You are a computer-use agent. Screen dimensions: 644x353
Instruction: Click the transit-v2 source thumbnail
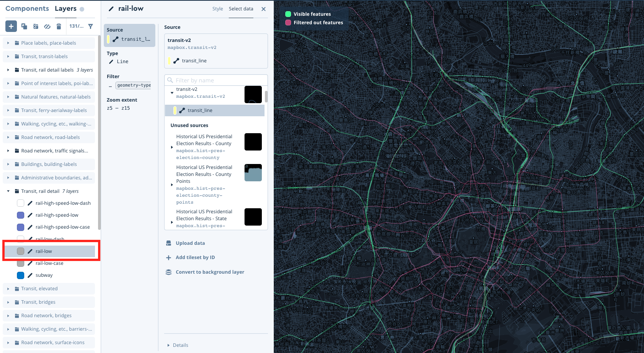(253, 94)
